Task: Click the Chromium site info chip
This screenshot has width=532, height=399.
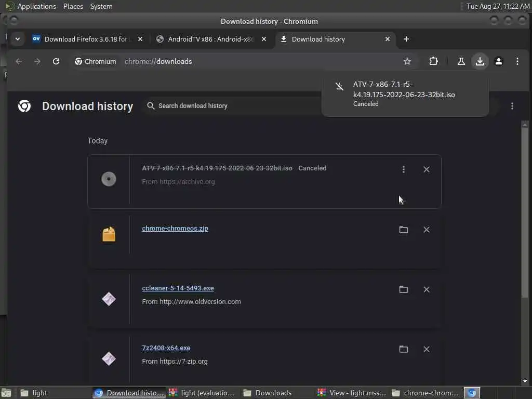Action: point(96,61)
